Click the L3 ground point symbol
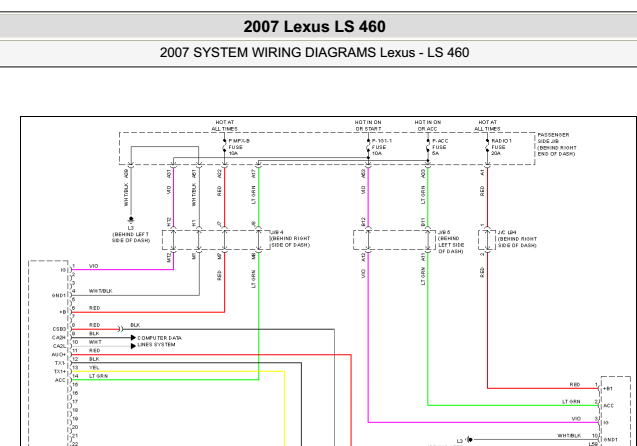637x446 pixels. point(131,220)
